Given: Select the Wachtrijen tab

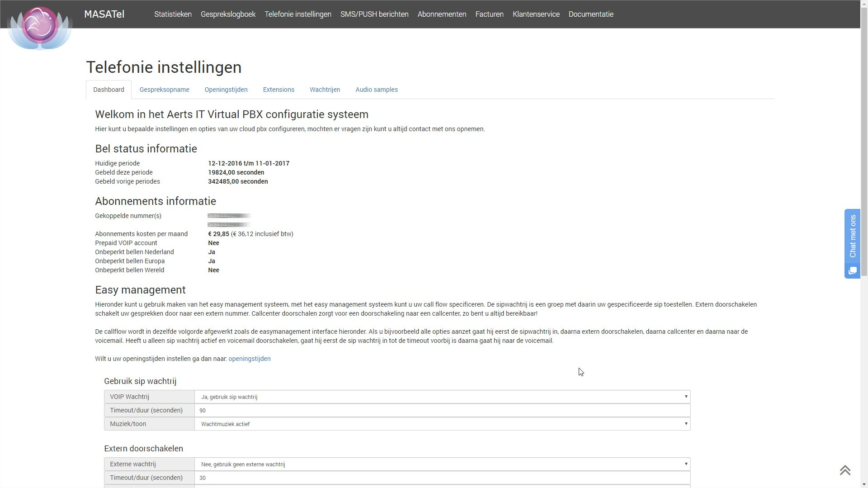Looking at the screenshot, I should [x=325, y=90].
